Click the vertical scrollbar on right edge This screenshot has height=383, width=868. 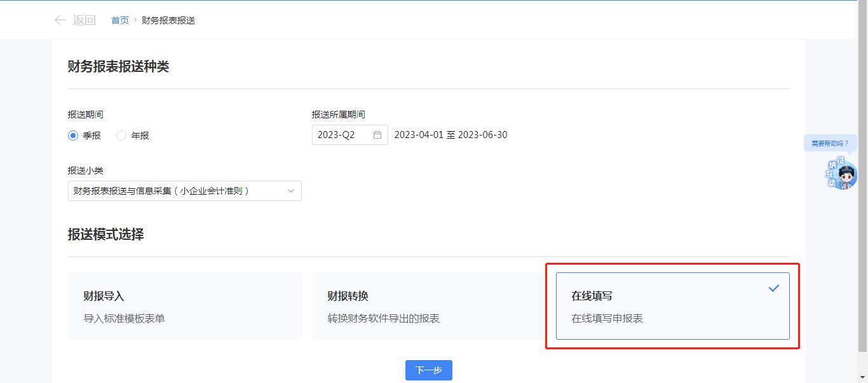[862, 191]
